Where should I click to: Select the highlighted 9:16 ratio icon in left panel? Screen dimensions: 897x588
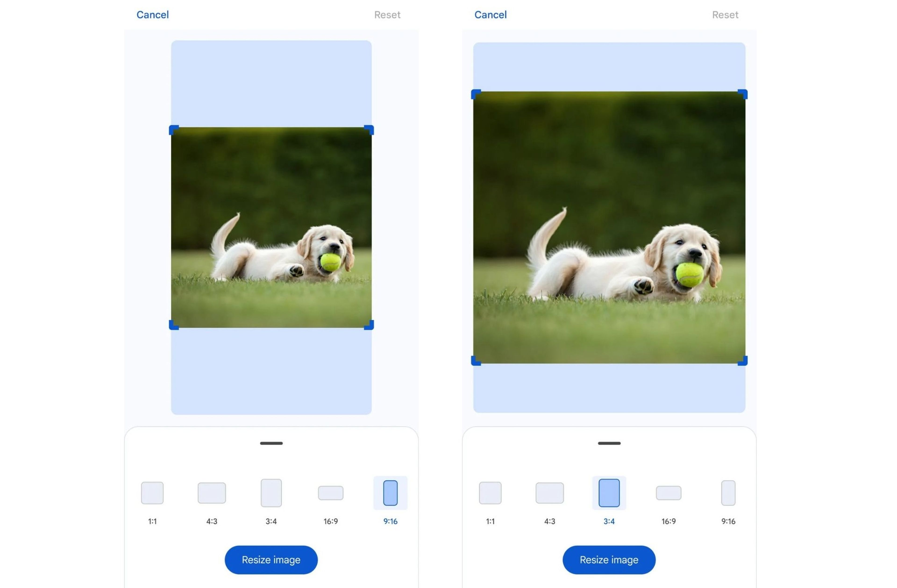(x=391, y=493)
